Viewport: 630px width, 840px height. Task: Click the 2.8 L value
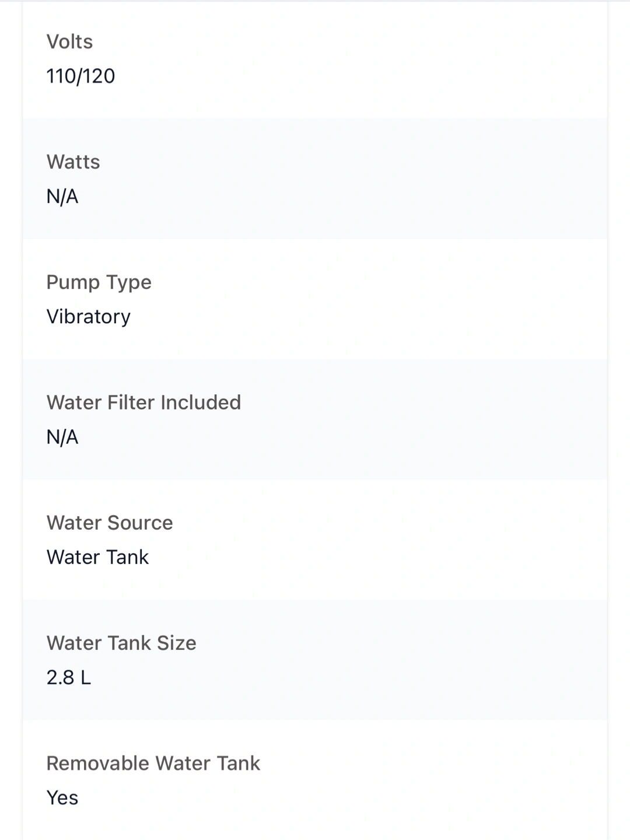click(x=69, y=677)
